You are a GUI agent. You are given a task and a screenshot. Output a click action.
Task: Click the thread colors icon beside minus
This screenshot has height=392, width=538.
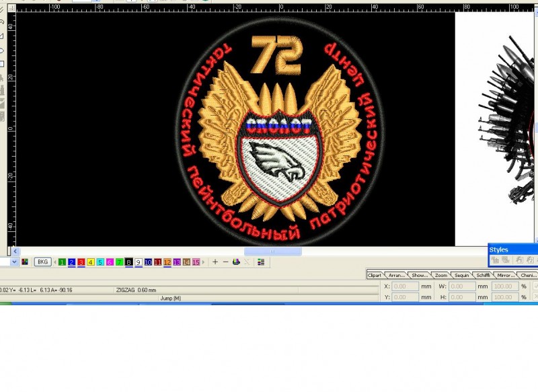pyautogui.click(x=236, y=262)
